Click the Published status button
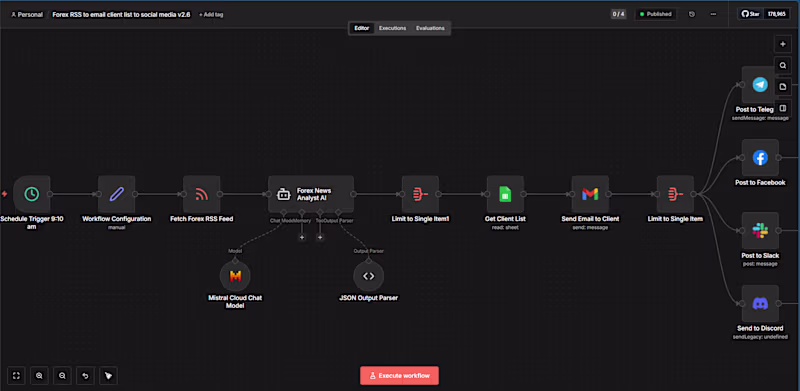This screenshot has width=800, height=391. tap(656, 14)
